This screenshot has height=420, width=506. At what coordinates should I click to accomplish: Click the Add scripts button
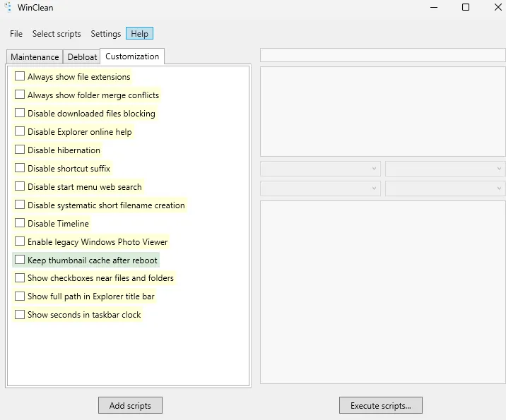coord(130,405)
